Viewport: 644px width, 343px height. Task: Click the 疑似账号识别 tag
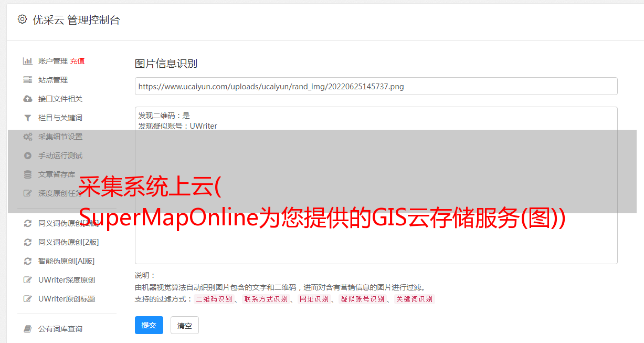[362, 299]
